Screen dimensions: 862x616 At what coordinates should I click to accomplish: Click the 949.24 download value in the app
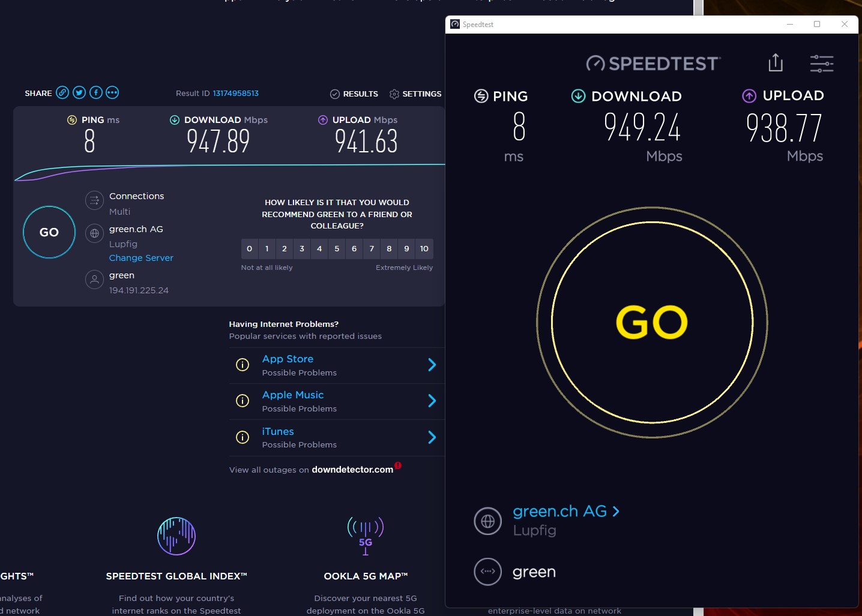tap(642, 127)
